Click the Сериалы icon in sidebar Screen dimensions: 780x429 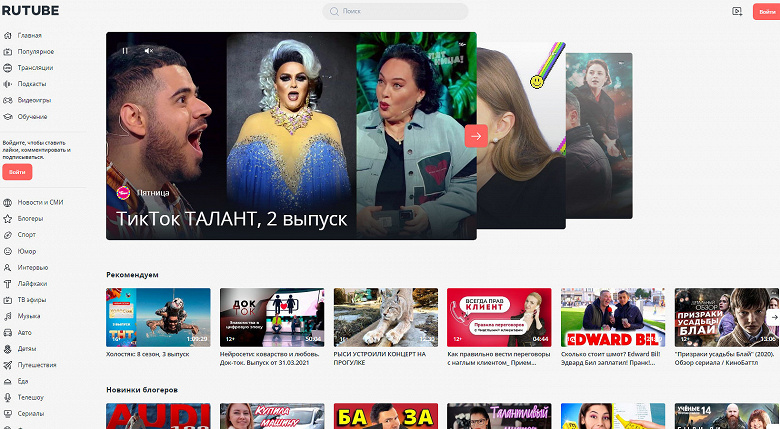(x=7, y=414)
